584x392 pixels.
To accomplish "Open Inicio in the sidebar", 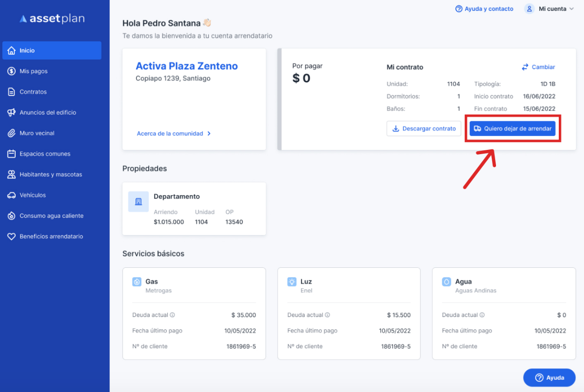I will [52, 50].
